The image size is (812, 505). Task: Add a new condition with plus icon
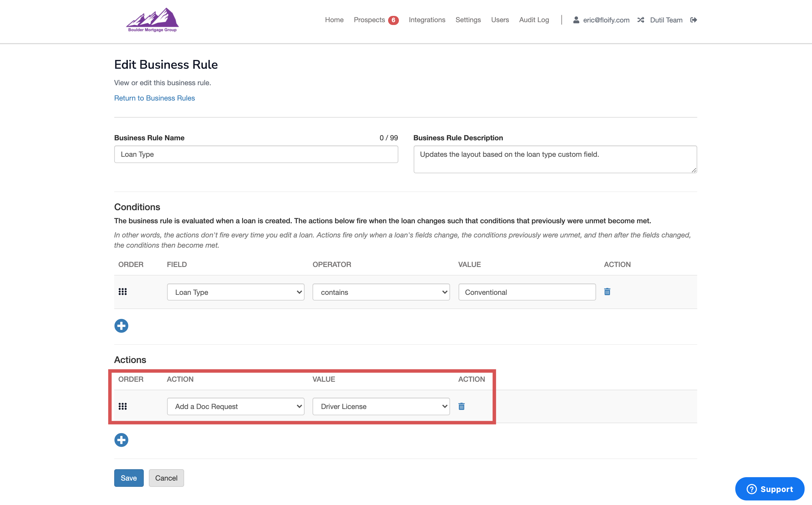point(121,326)
